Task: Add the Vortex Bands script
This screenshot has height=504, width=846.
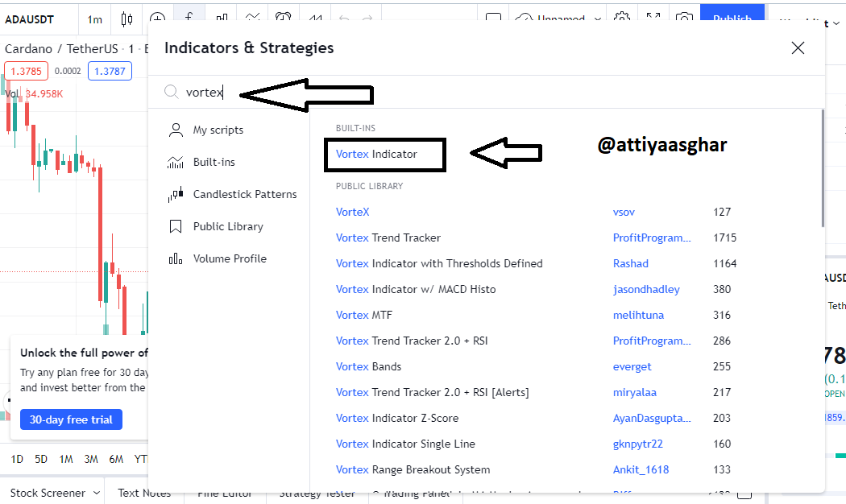Action: [368, 367]
